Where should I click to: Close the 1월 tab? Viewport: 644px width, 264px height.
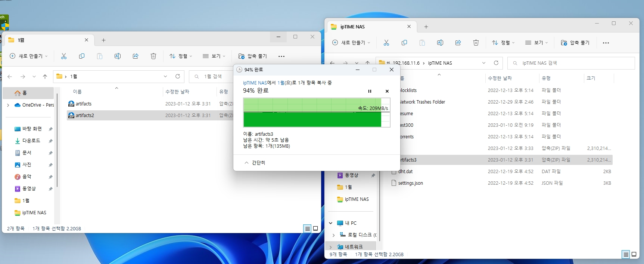(87, 40)
